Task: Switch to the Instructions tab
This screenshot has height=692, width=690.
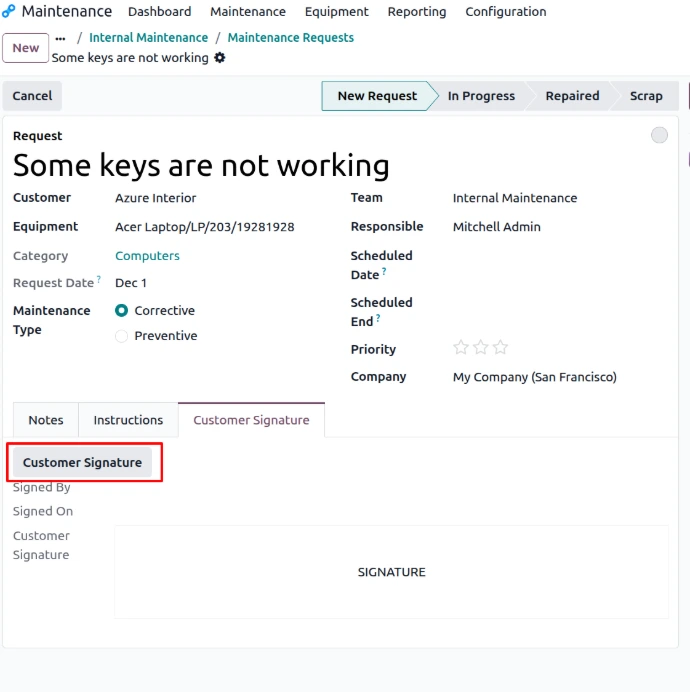Action: (x=128, y=420)
